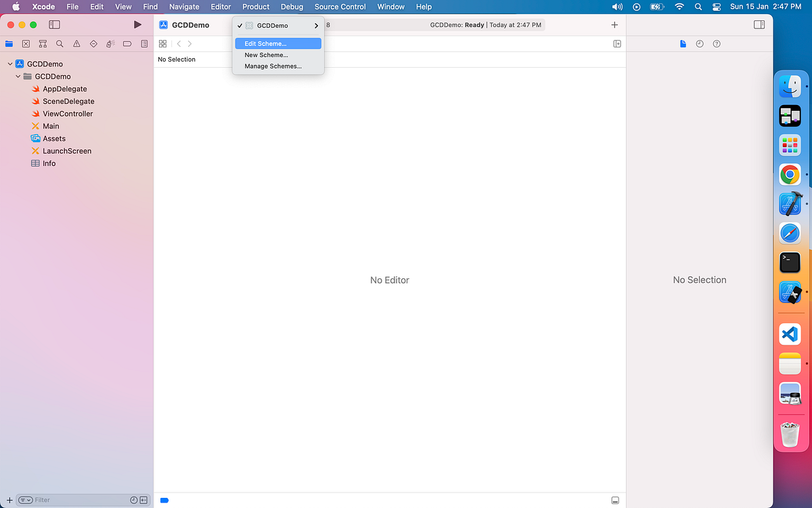Open the File inspector document icon
The width and height of the screenshot is (812, 508).
tap(683, 43)
